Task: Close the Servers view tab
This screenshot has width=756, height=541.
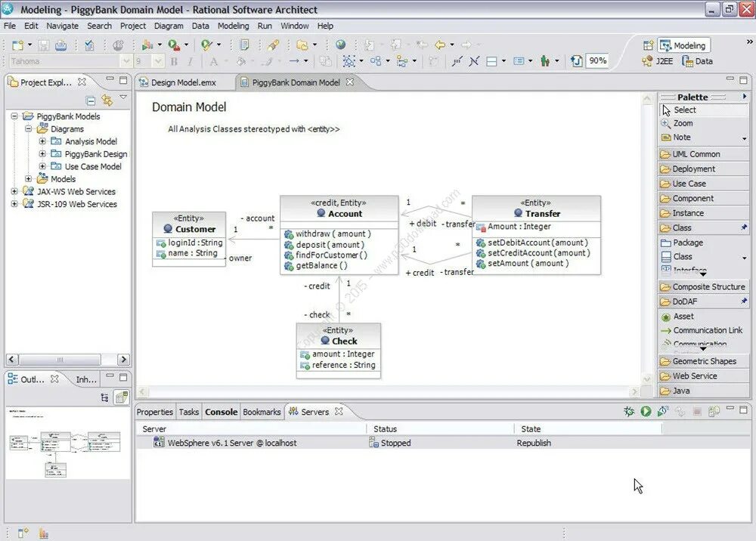Action: (x=339, y=411)
